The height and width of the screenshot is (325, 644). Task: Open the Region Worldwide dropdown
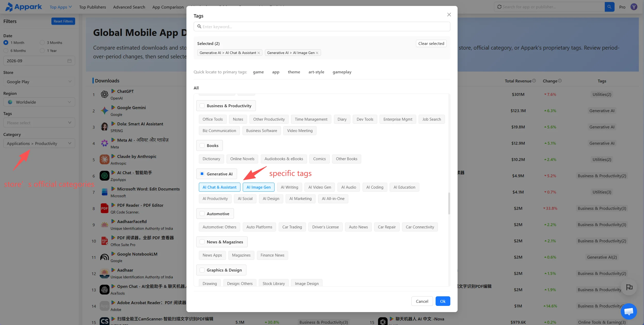pyautogui.click(x=39, y=102)
